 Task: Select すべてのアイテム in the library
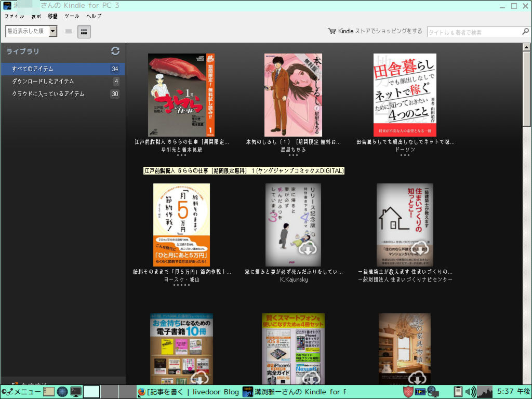(x=63, y=69)
